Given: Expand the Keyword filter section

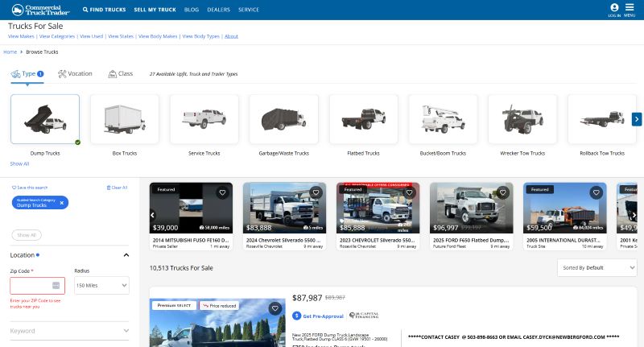Looking at the screenshot, I should click(x=69, y=331).
